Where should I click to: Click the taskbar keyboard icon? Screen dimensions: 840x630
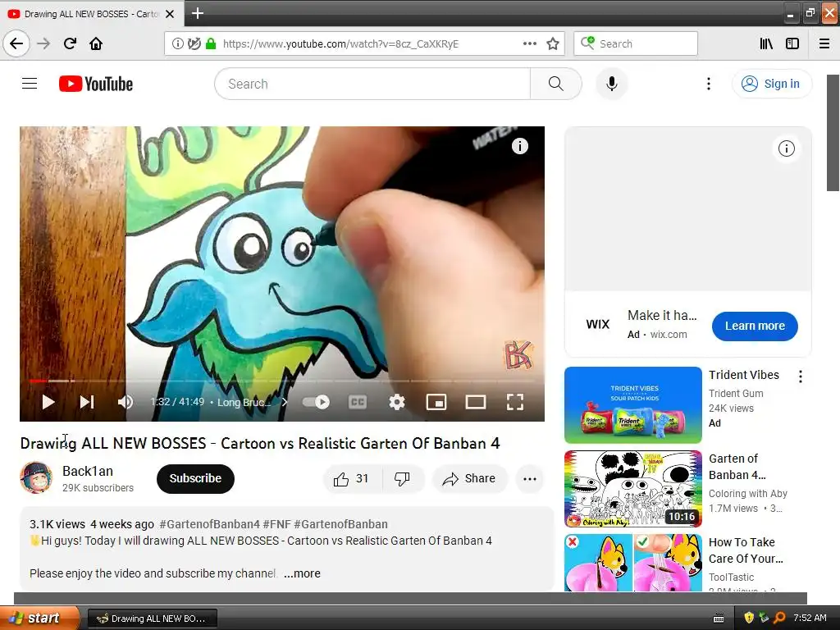[x=719, y=619]
